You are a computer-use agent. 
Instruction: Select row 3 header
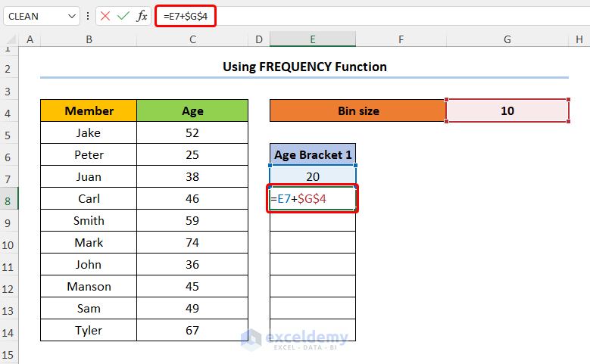tap(9, 89)
